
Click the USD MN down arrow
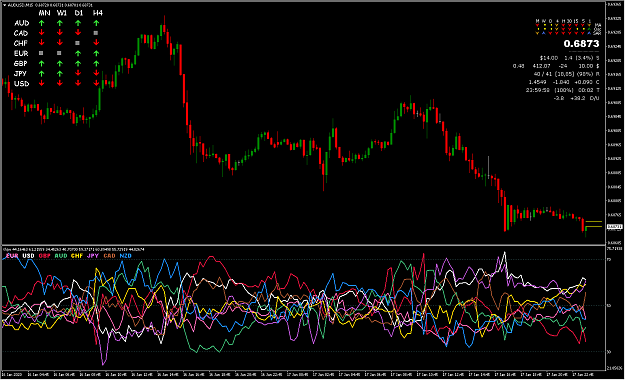41,83
